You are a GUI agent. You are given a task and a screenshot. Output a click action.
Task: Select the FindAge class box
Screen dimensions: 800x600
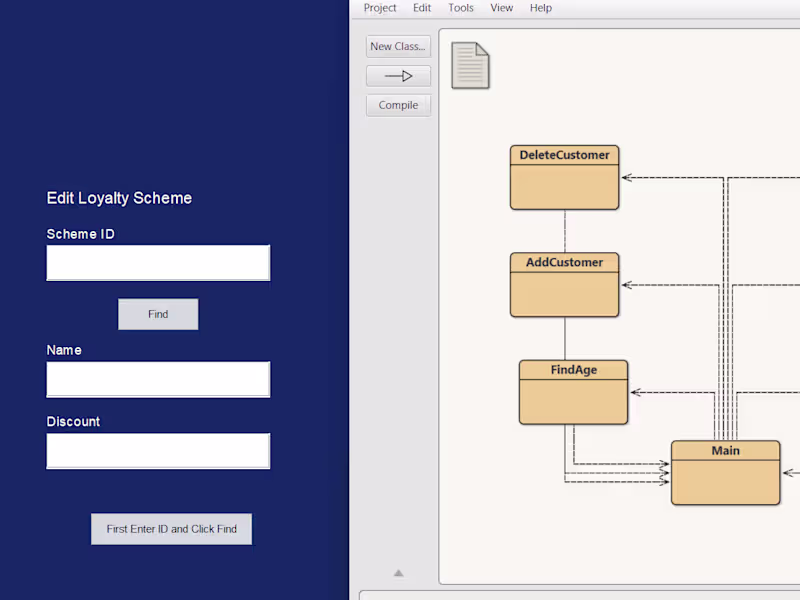pyautogui.click(x=573, y=391)
